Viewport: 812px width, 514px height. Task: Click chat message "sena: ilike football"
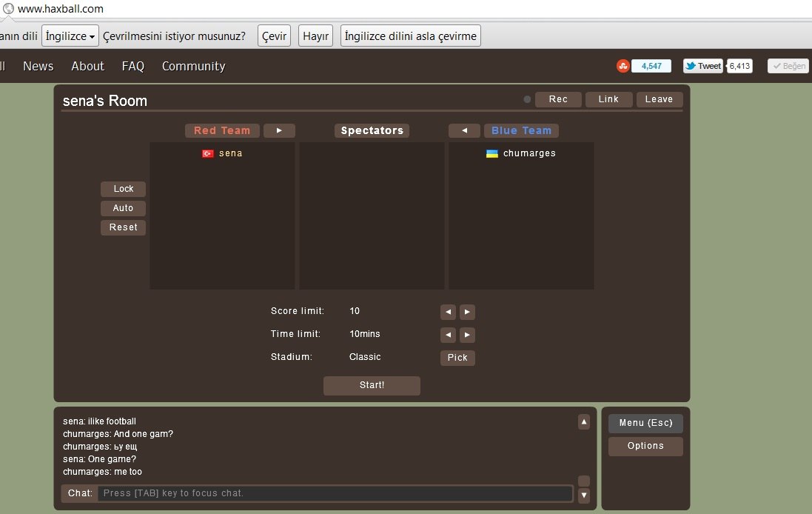(99, 421)
